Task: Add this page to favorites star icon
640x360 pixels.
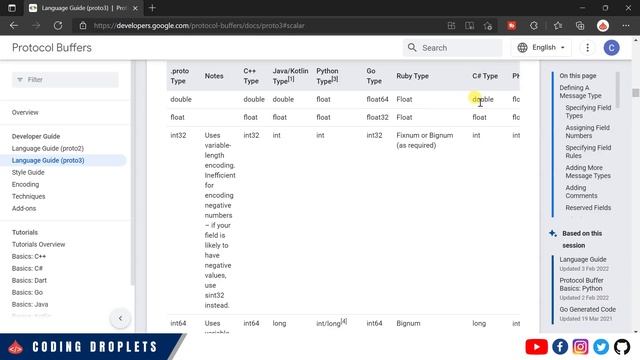Action: coord(488,25)
